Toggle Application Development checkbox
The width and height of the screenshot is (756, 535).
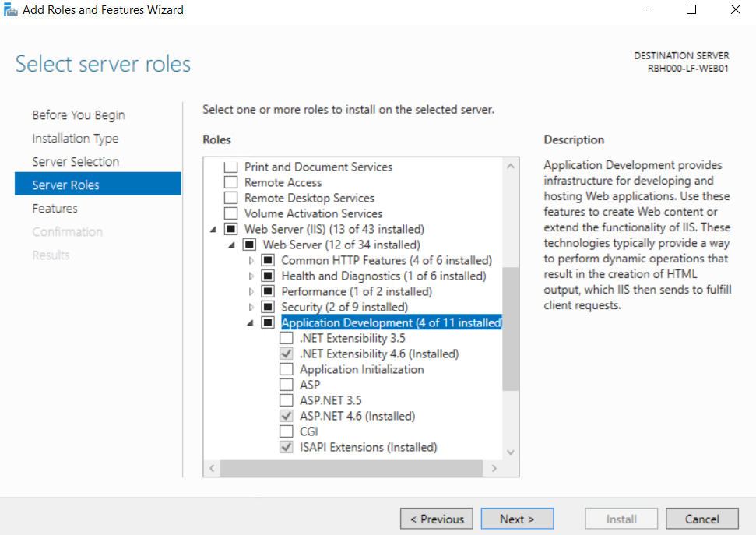click(x=268, y=322)
